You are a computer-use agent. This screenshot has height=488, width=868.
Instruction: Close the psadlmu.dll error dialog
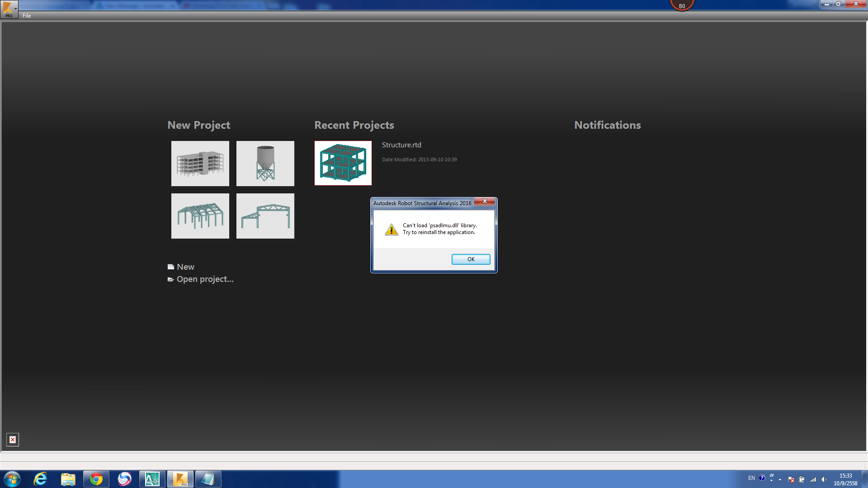(x=484, y=202)
